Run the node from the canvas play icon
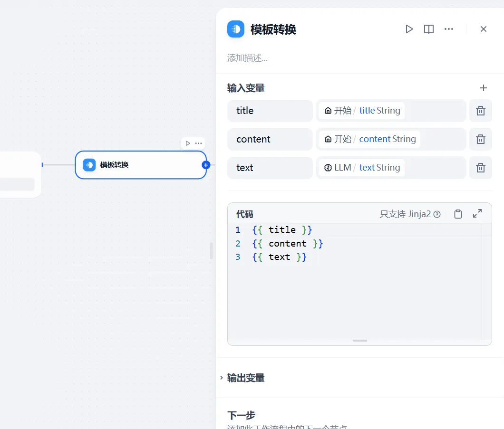Viewport: 504px width, 429px height. pos(188,143)
